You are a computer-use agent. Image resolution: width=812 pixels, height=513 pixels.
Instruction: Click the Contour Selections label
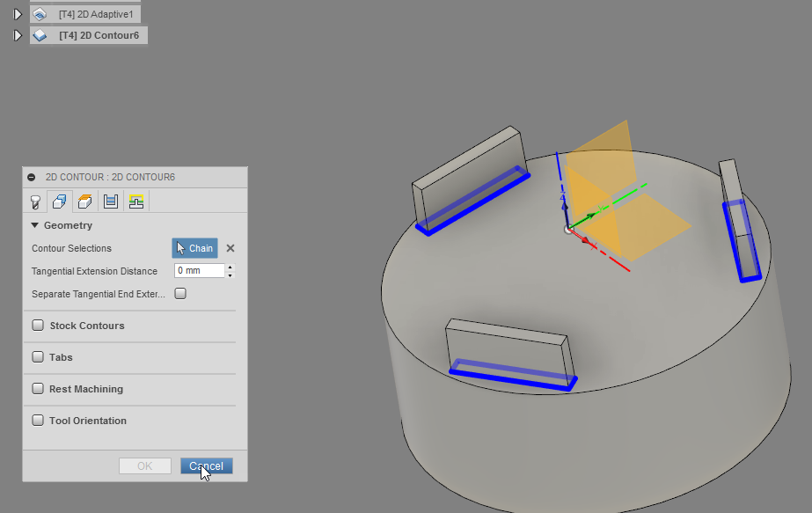click(x=71, y=248)
